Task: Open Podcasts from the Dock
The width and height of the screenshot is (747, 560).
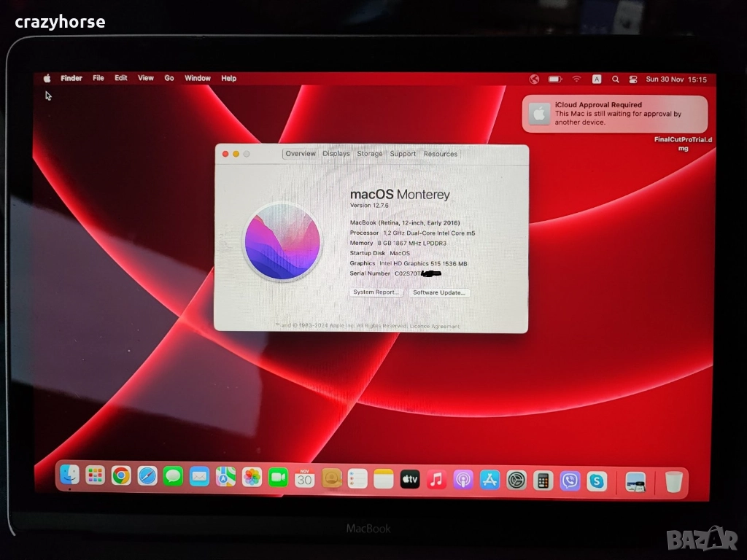Action: (462, 480)
